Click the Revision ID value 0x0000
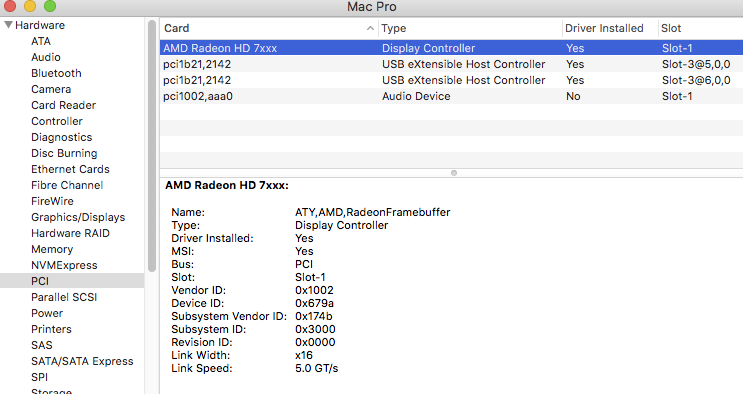743x394 pixels. 315,342
